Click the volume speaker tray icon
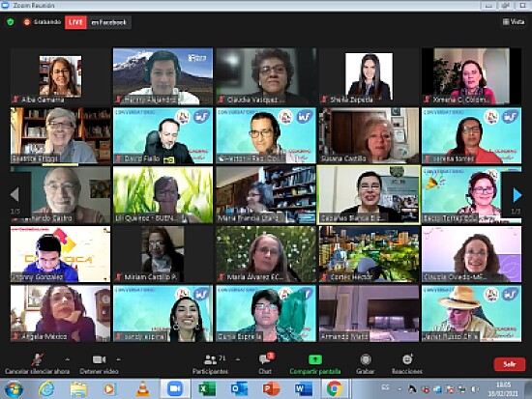Image resolution: width=532 pixels, height=399 pixels. [x=475, y=389]
